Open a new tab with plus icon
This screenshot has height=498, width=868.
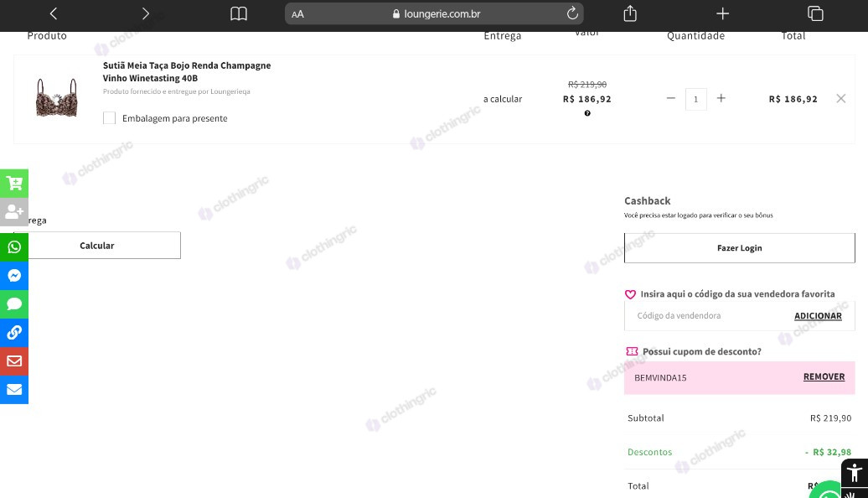point(722,13)
